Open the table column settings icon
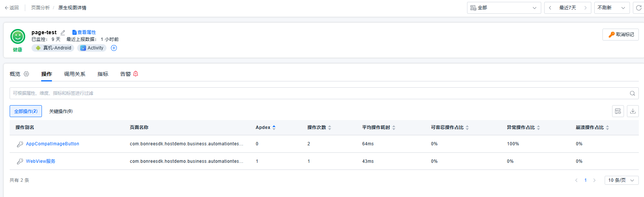Image resolution: width=644 pixels, height=197 pixels. (x=618, y=111)
